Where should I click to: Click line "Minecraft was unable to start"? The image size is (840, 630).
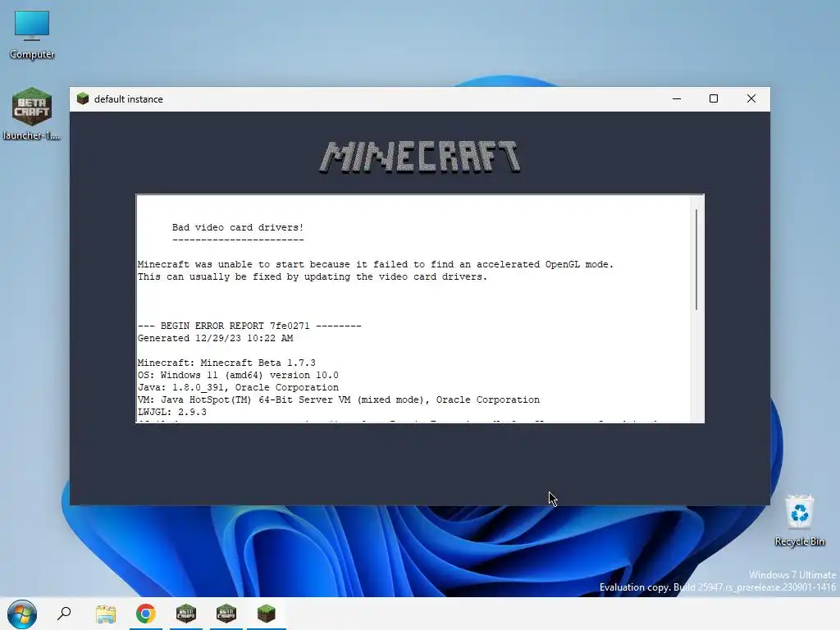point(376,264)
